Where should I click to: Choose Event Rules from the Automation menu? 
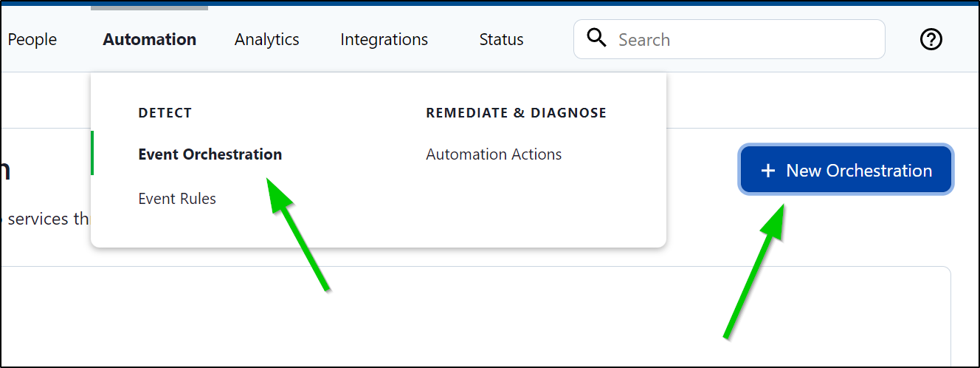tap(177, 198)
